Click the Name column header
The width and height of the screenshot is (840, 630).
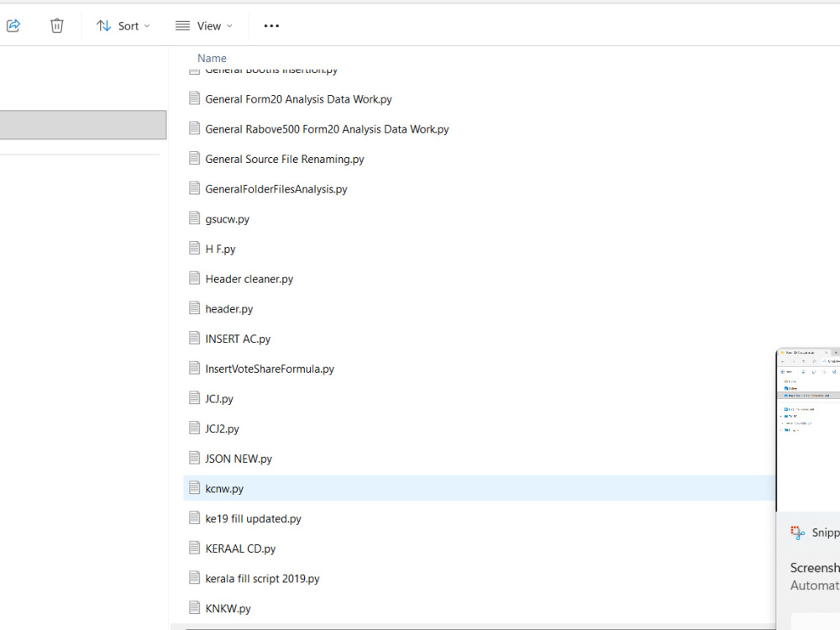point(213,59)
